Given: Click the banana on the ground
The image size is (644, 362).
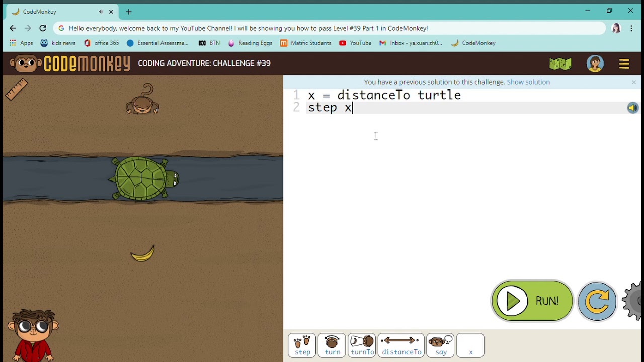Looking at the screenshot, I should [x=143, y=254].
